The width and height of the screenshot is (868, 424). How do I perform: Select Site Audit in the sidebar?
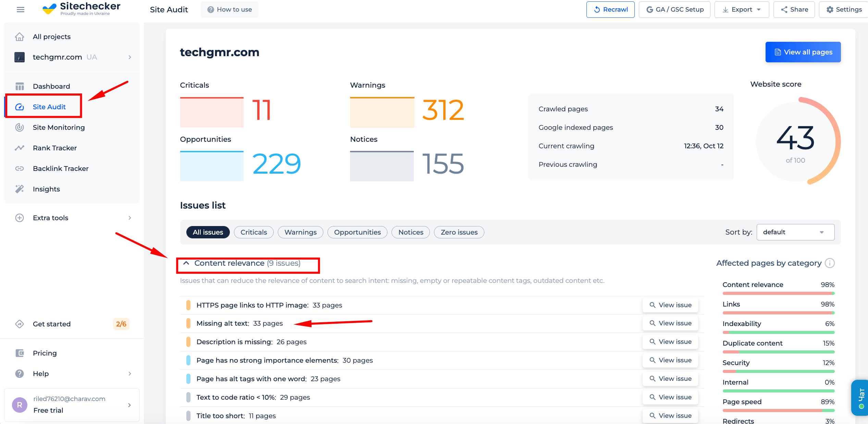pyautogui.click(x=49, y=107)
